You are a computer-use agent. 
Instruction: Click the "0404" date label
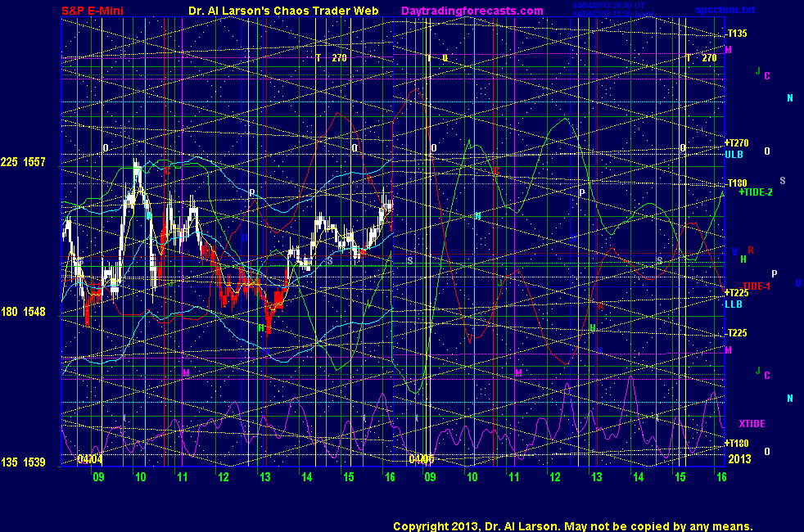point(89,458)
